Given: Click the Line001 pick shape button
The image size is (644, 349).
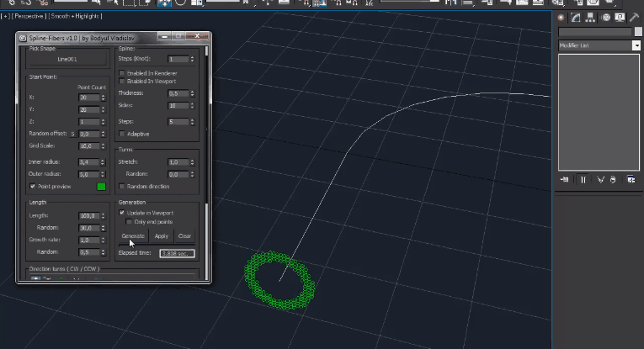Looking at the screenshot, I should (x=67, y=60).
